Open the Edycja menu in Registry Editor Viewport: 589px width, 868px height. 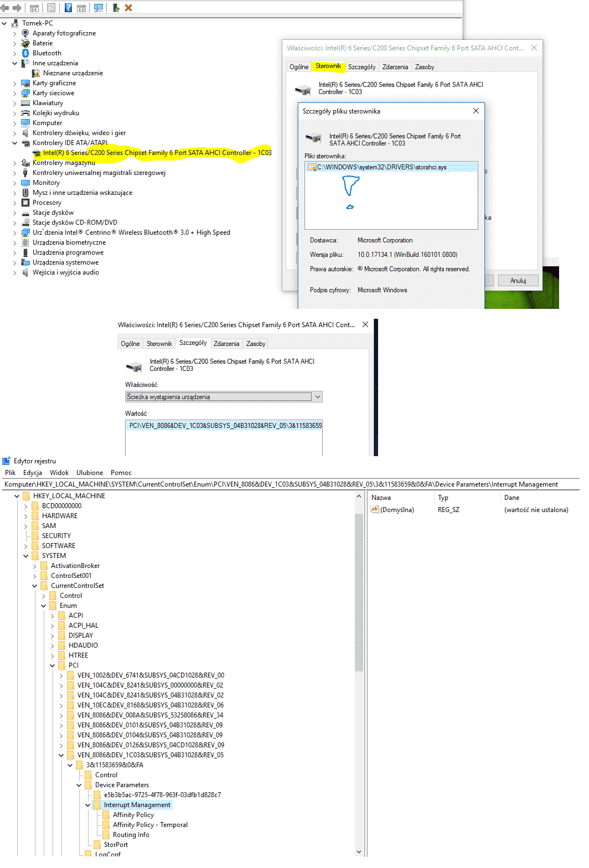click(33, 473)
